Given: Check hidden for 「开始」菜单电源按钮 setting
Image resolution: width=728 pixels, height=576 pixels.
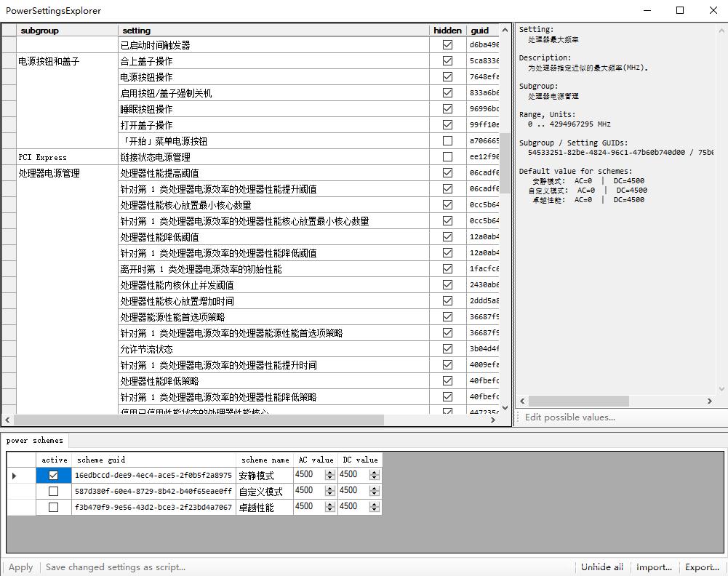Looking at the screenshot, I should 448,140.
